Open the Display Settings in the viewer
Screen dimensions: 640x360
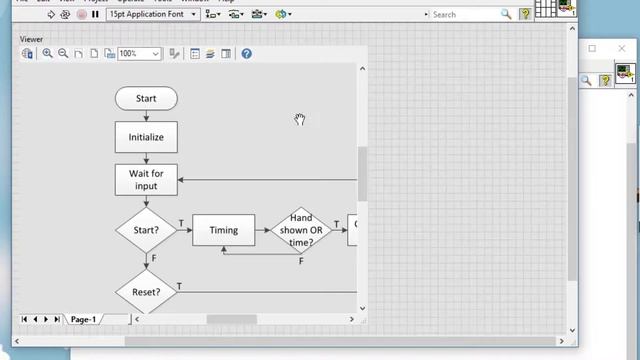(195, 53)
